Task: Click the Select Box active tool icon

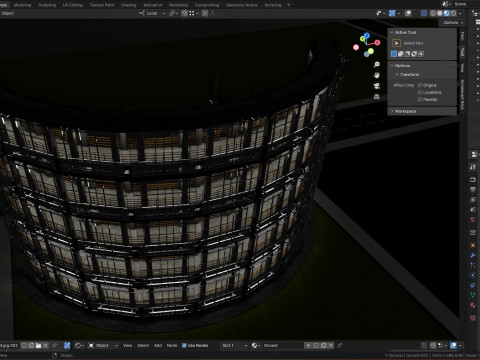Action: (396, 43)
